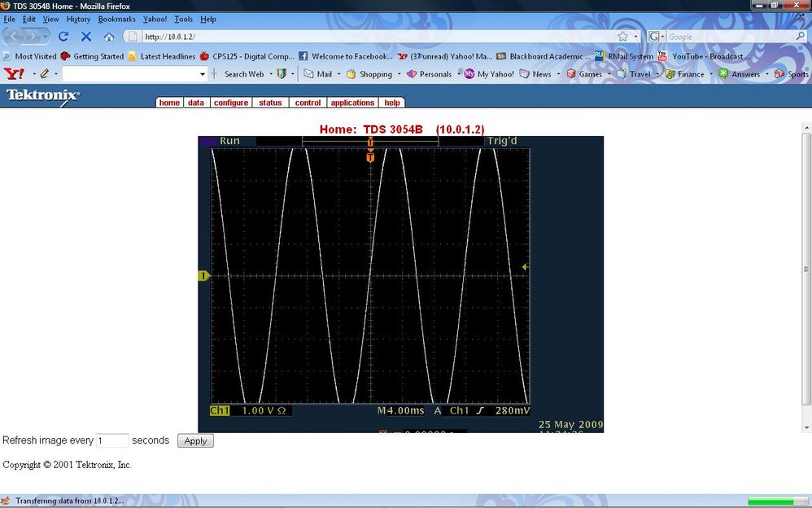This screenshot has height=508, width=812.
Task: Expand the Search Web dropdown arrow
Action: click(271, 74)
